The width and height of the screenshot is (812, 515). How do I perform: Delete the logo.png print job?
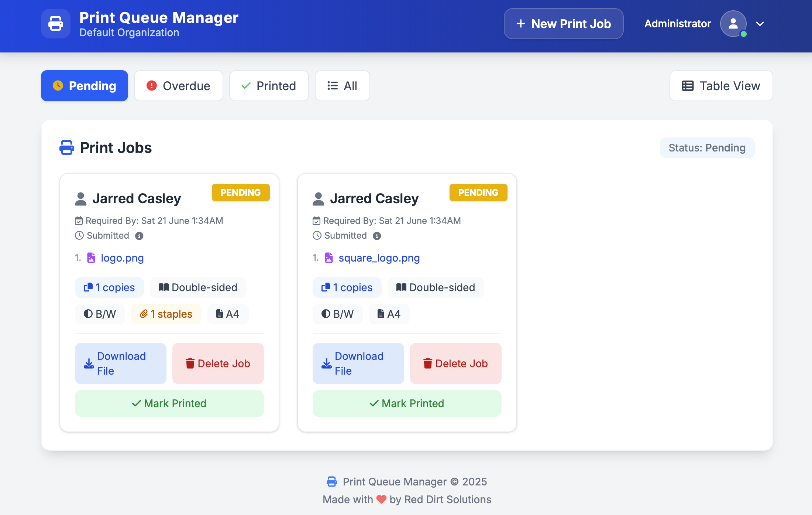(x=218, y=364)
